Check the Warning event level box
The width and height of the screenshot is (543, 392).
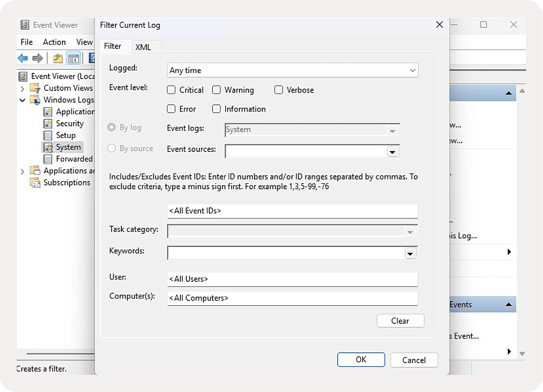point(216,90)
